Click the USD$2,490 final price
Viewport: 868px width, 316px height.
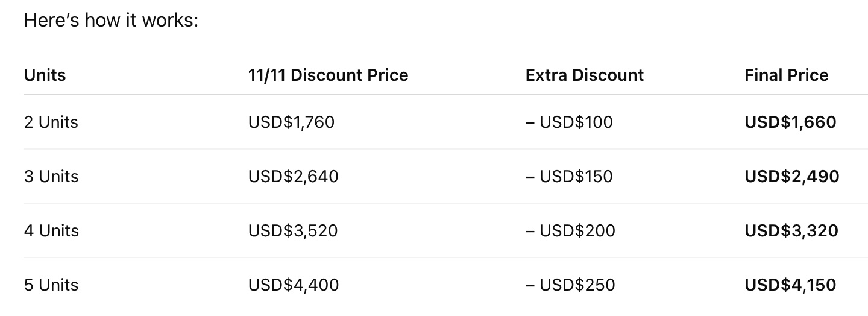791,177
